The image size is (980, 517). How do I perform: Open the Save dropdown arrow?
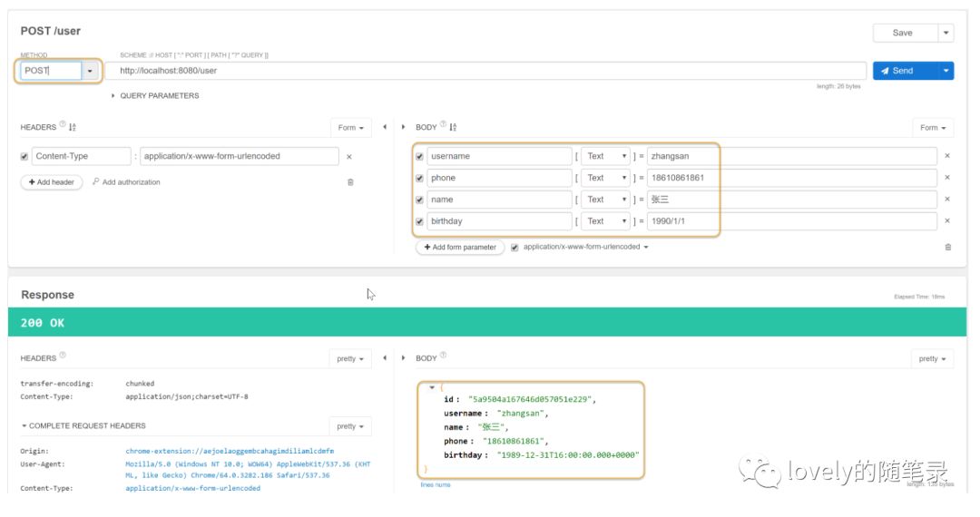coord(946,33)
